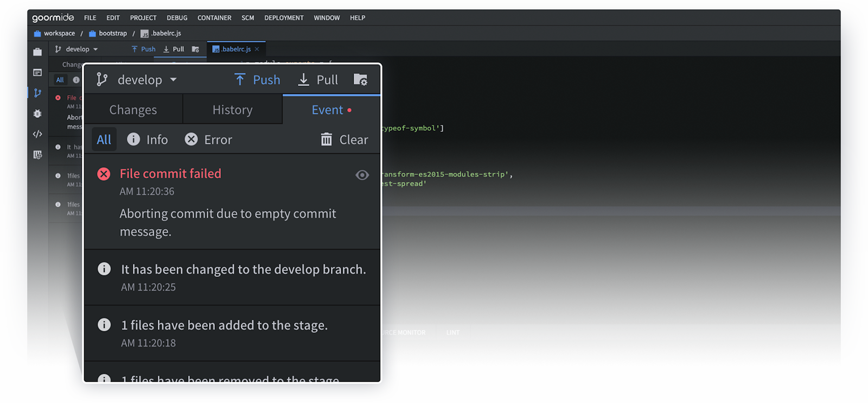Select 'It has been changed to the develop branch.' event
868x403 pixels.
tap(244, 269)
